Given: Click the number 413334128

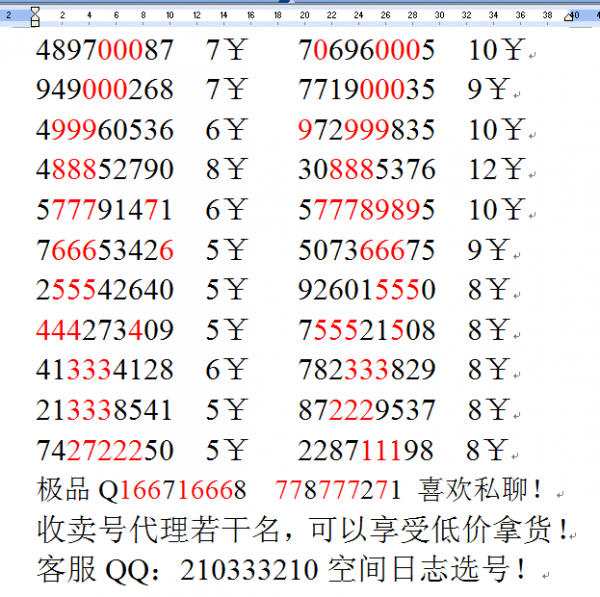Looking at the screenshot, I should (x=104, y=370).
